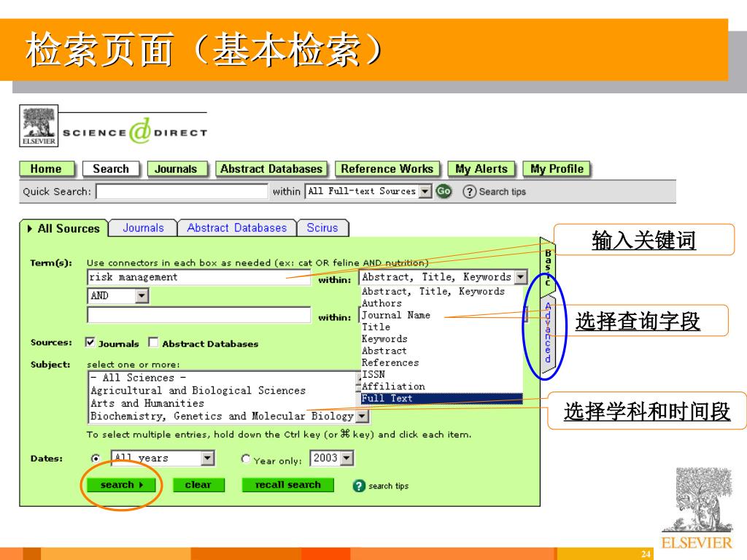Click the Quick Search input field
This screenshot has height=560, width=747.
182,191
